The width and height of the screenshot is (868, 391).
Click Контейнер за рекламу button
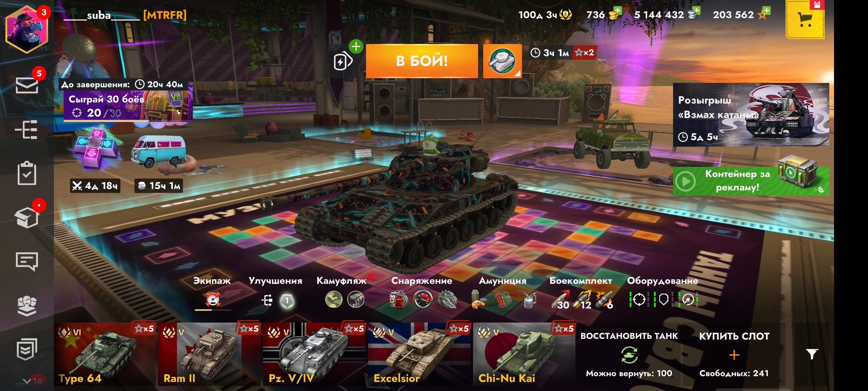[751, 181]
